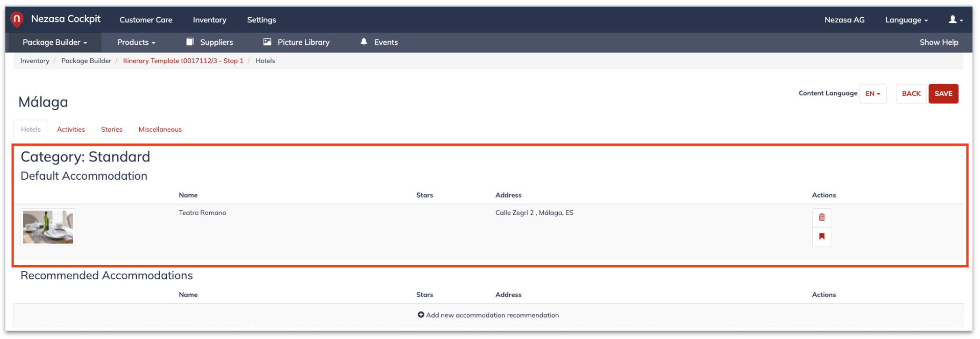Click the Picture Library image icon
Screen dimensions: 980x339
268,42
